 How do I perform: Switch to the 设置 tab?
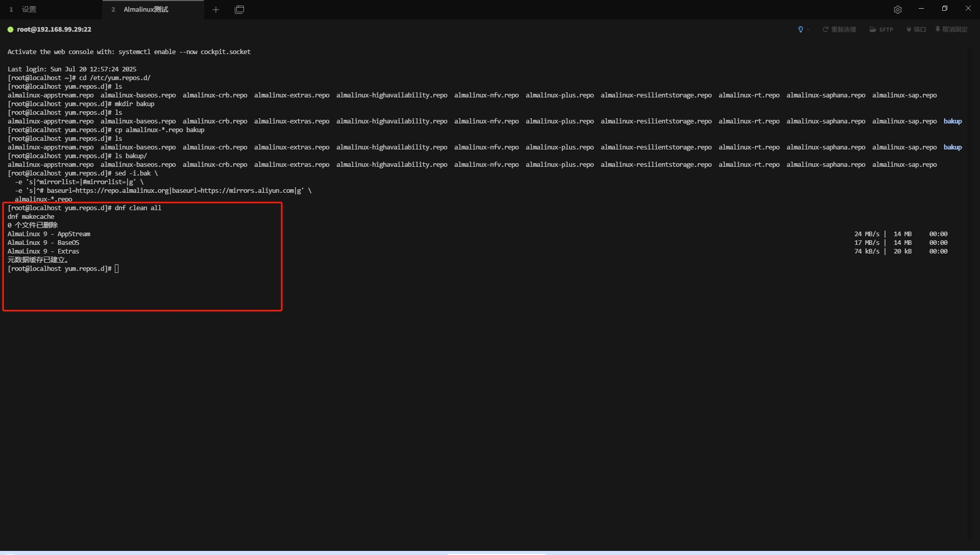(29, 9)
